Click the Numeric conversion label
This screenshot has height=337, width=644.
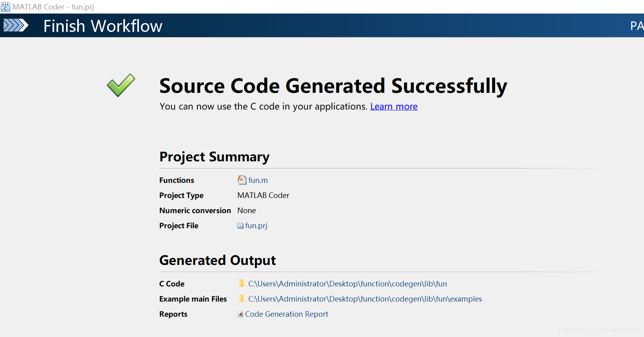coord(195,210)
